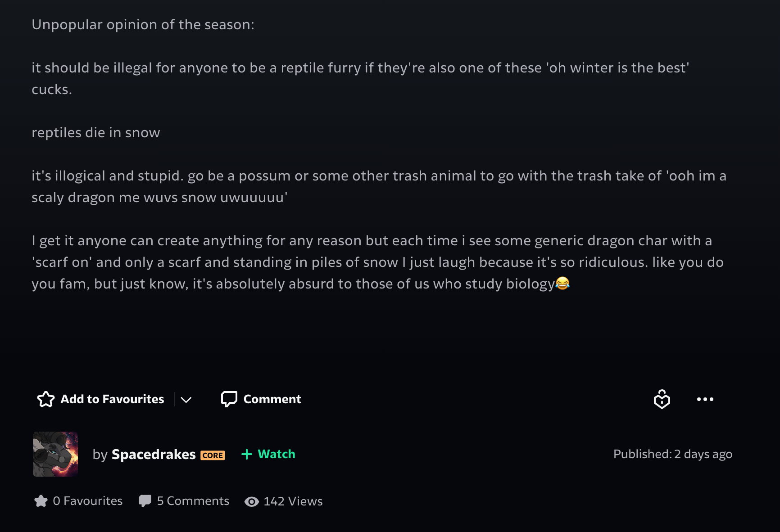Click Add to Favourites text button

112,399
